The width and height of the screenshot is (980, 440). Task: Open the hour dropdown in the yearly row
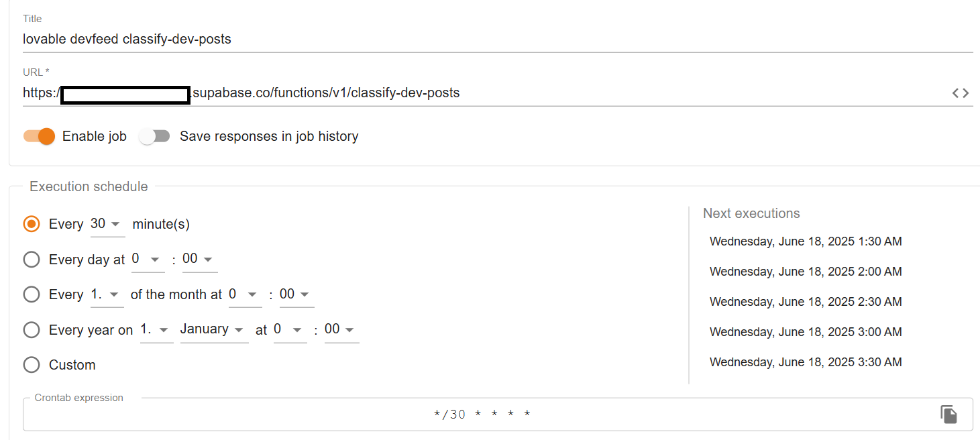[290, 330]
